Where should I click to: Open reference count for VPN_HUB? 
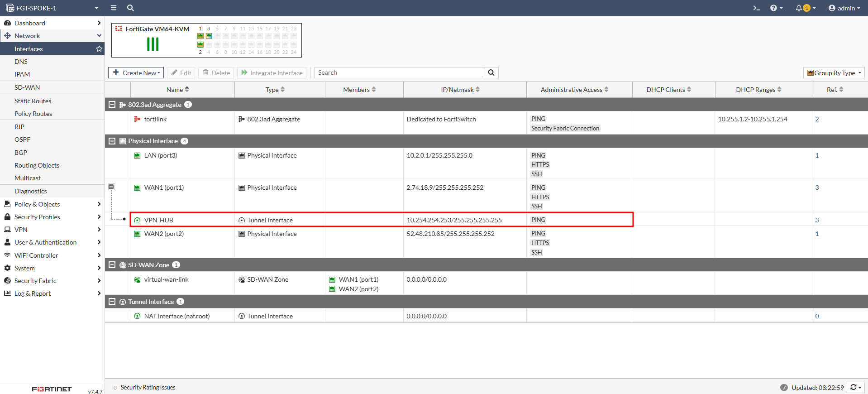coord(817,220)
